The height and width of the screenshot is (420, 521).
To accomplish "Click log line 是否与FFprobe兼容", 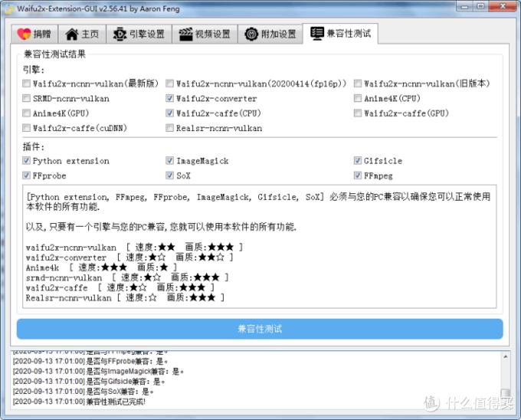I will 90,361.
